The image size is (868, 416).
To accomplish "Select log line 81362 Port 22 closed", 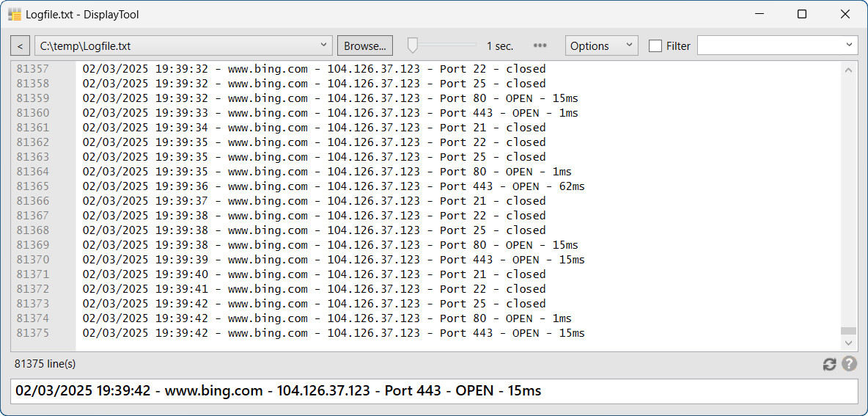I will point(314,142).
